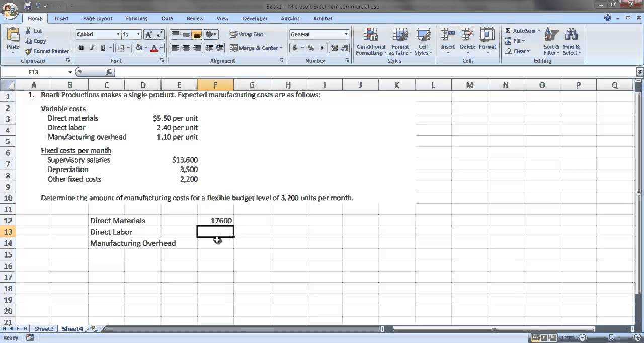
Task: Toggle Wrap Text option
Action: (247, 34)
